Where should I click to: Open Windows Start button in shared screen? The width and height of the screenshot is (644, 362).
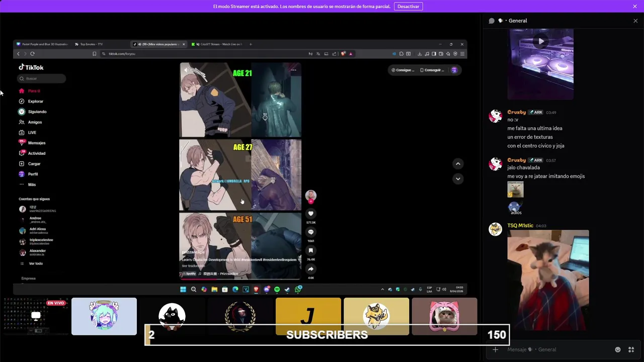tap(183, 289)
